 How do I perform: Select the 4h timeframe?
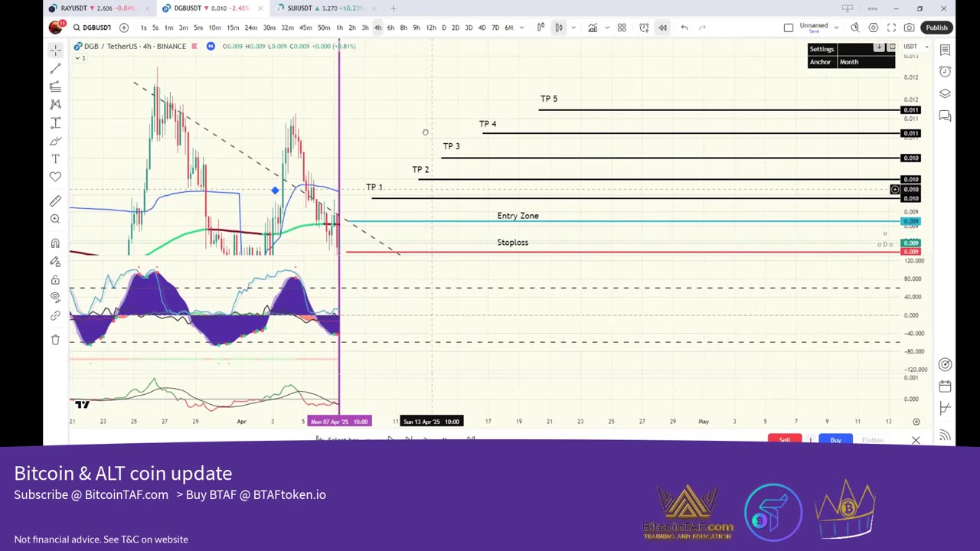[x=377, y=28]
